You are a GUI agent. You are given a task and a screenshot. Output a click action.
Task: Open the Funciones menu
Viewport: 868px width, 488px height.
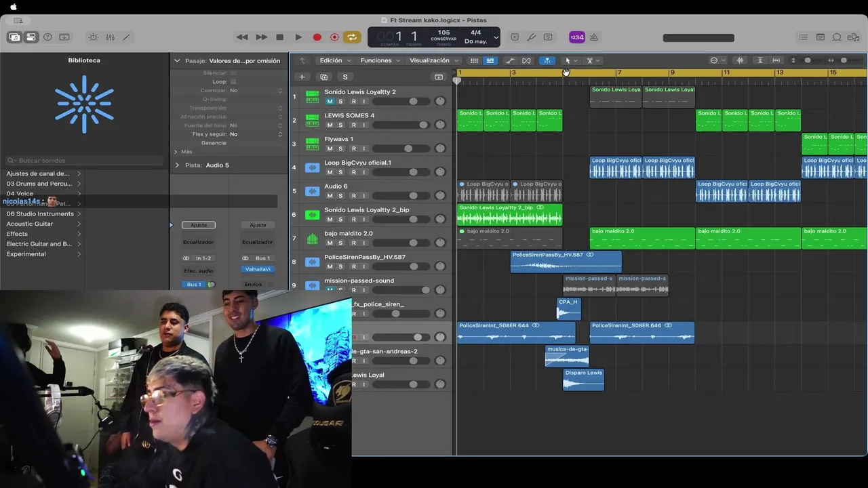[x=380, y=60]
